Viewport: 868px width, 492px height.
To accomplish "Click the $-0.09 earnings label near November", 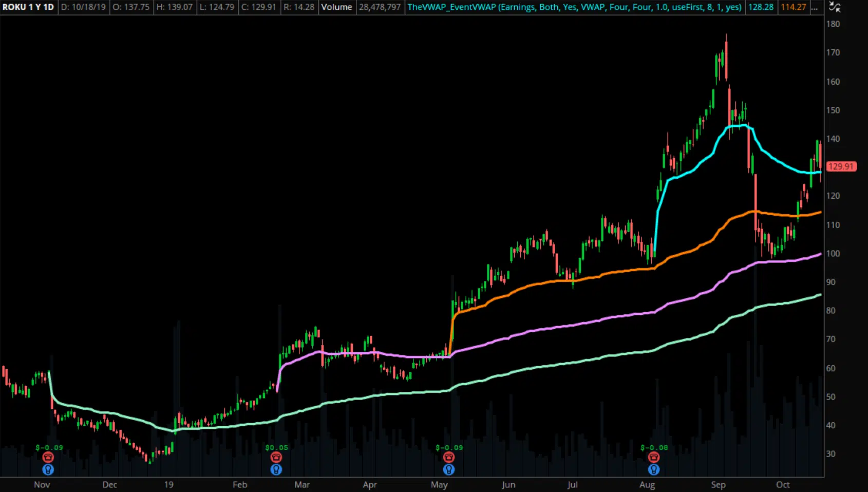I will coord(49,448).
